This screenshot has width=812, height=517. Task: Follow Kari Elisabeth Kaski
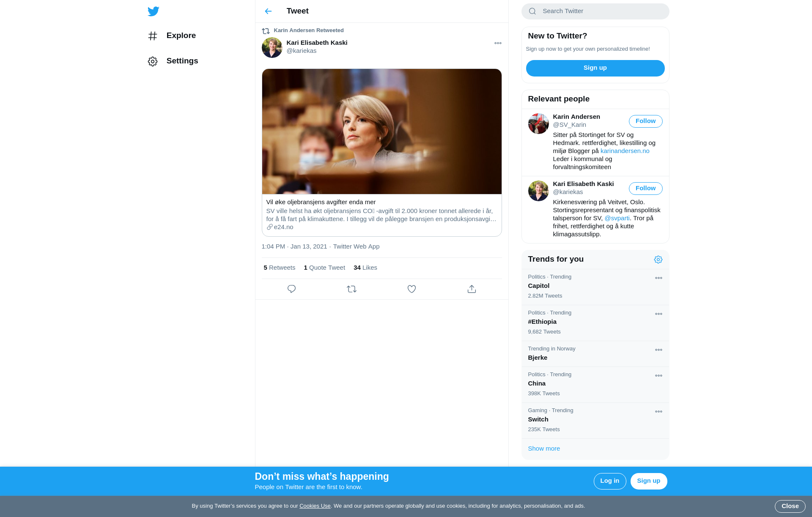(x=645, y=189)
